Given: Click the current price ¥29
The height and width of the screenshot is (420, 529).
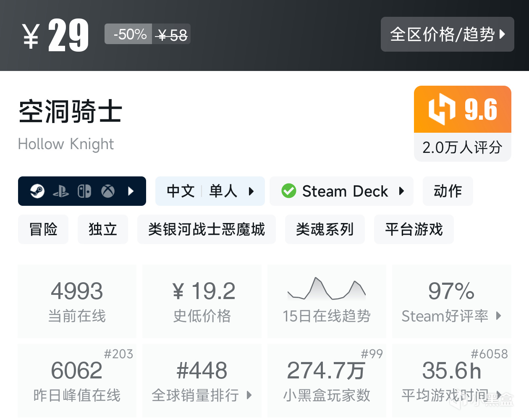Looking at the screenshot, I should click(55, 35).
